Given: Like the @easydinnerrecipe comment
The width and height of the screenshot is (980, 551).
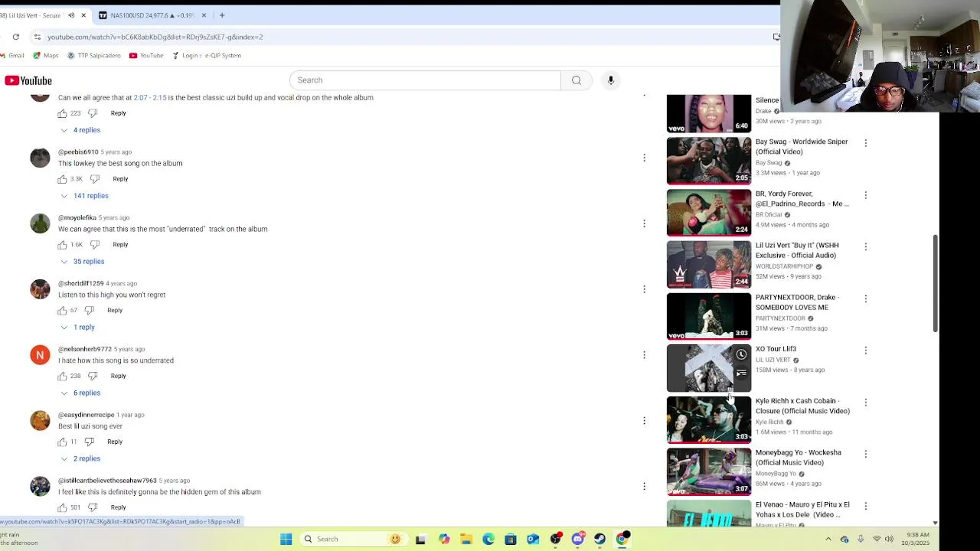Looking at the screenshot, I should pyautogui.click(x=62, y=442).
